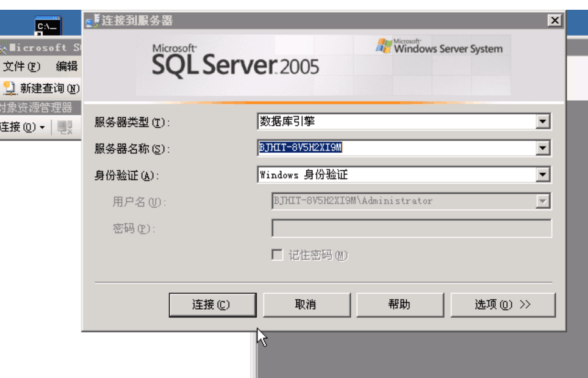The height and width of the screenshot is (378, 588).
Task: Open the 服务器类型 dropdown arrow
Action: tap(543, 122)
